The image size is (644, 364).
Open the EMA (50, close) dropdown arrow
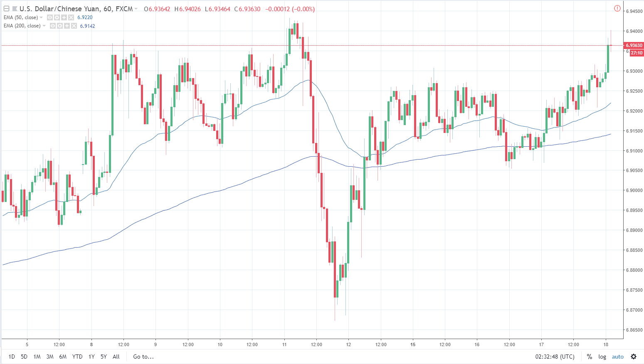[41, 17]
